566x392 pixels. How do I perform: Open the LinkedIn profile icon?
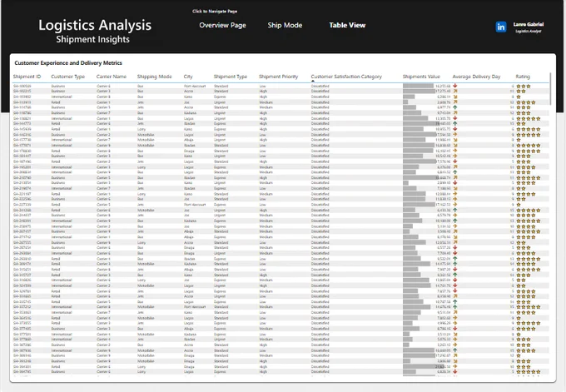point(501,27)
